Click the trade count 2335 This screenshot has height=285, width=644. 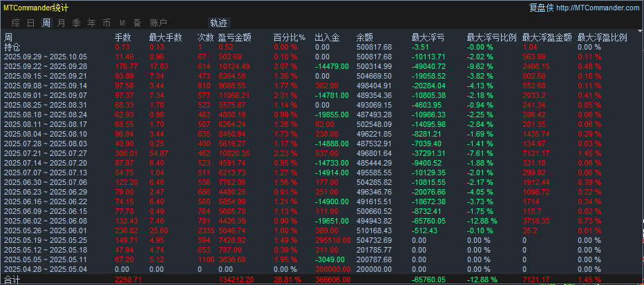pyautogui.click(x=205, y=230)
